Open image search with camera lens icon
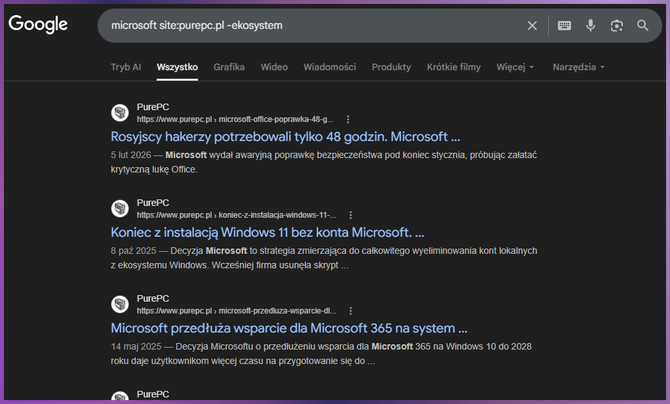The width and height of the screenshot is (670, 404). tap(617, 26)
